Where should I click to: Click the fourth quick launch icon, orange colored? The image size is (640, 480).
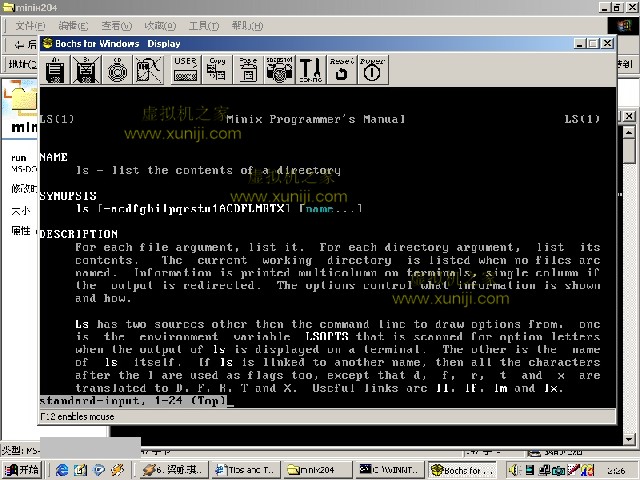tap(118, 470)
